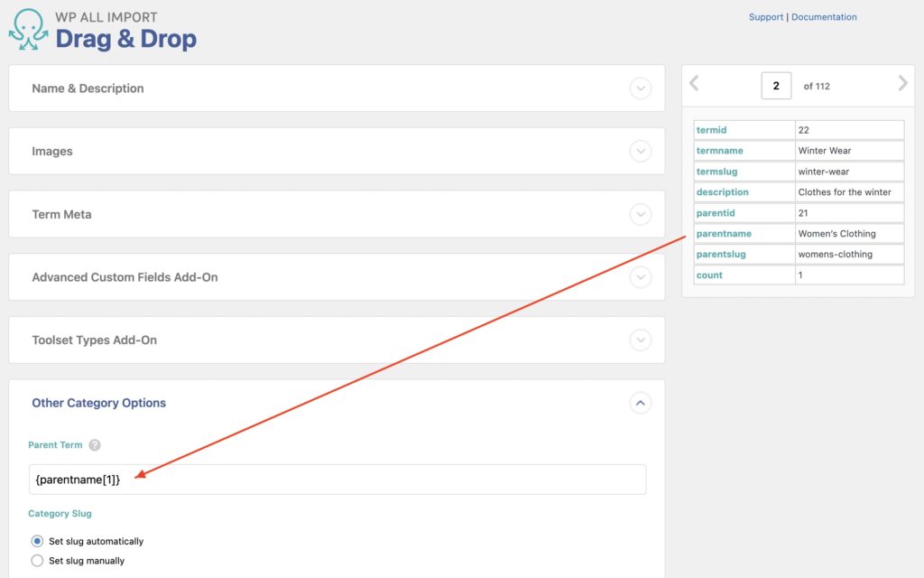Open the Documentation link
924x578 pixels.
pos(824,17)
